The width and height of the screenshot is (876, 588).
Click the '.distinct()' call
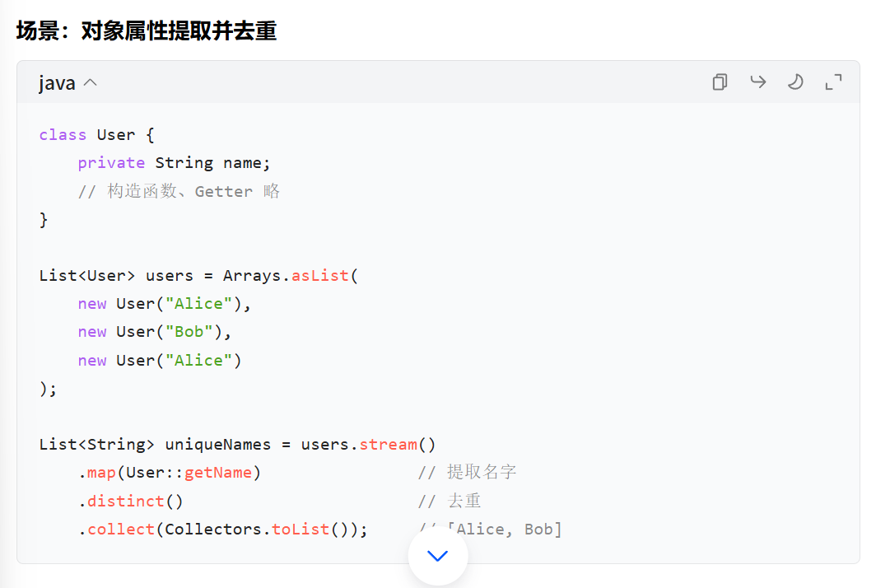131,501
